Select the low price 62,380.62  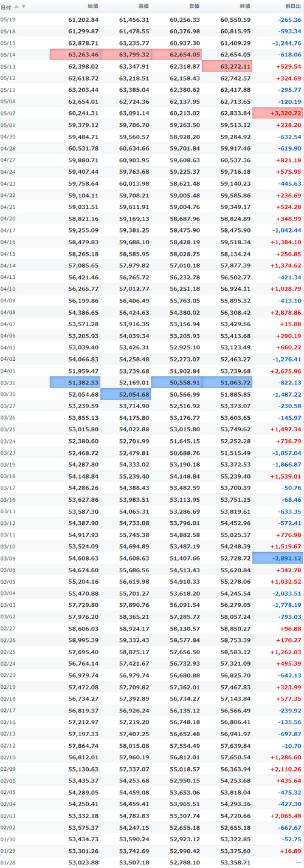tap(184, 90)
